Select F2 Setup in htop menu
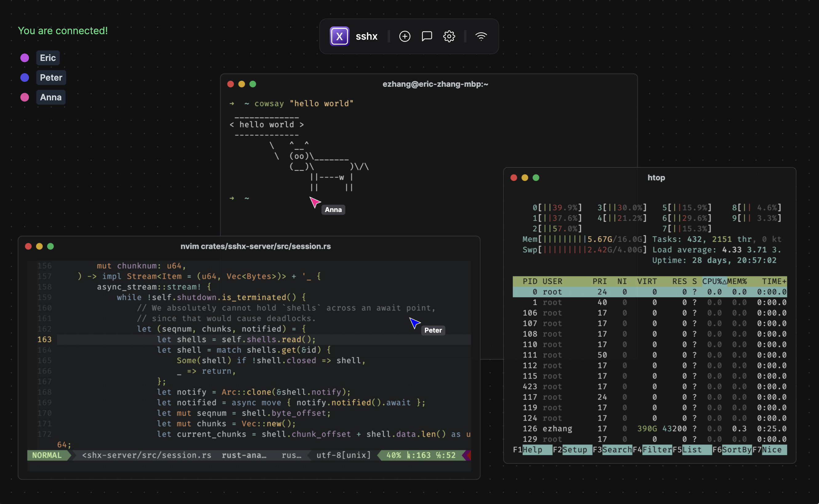 pyautogui.click(x=574, y=449)
